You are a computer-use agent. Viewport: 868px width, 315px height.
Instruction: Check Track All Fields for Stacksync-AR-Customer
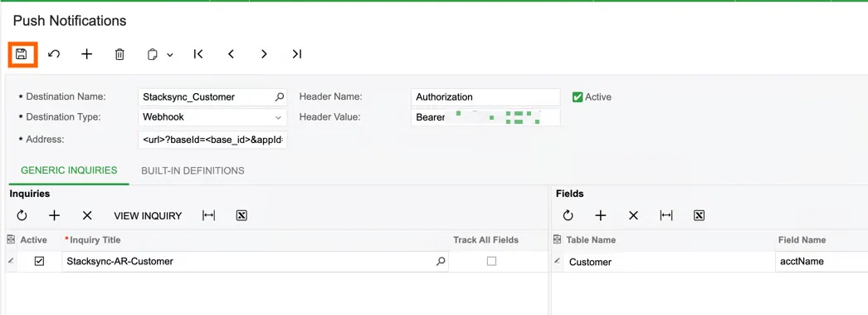pyautogui.click(x=491, y=261)
